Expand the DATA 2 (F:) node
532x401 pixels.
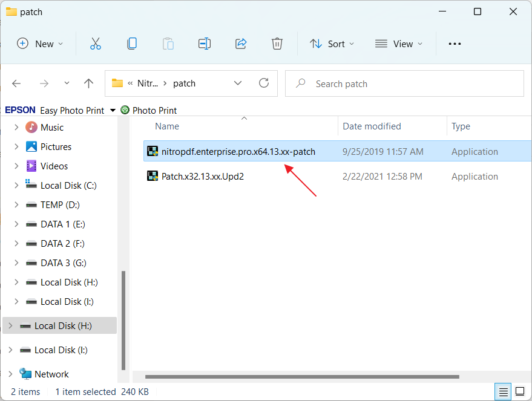click(x=16, y=243)
